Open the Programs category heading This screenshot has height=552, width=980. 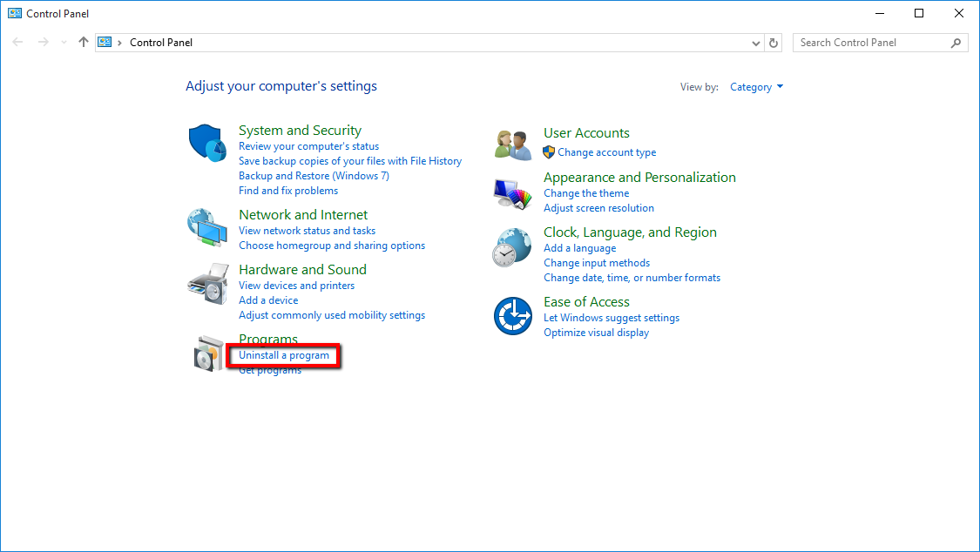tap(268, 339)
